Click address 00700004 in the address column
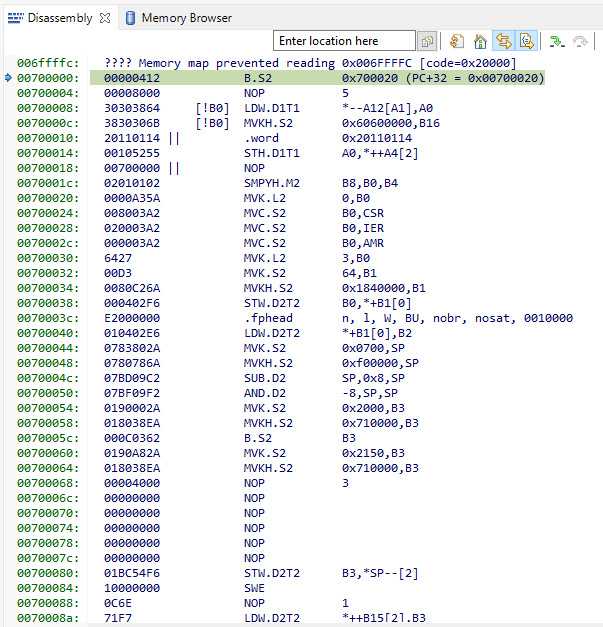This screenshot has height=627, width=603. pyautogui.click(x=47, y=92)
